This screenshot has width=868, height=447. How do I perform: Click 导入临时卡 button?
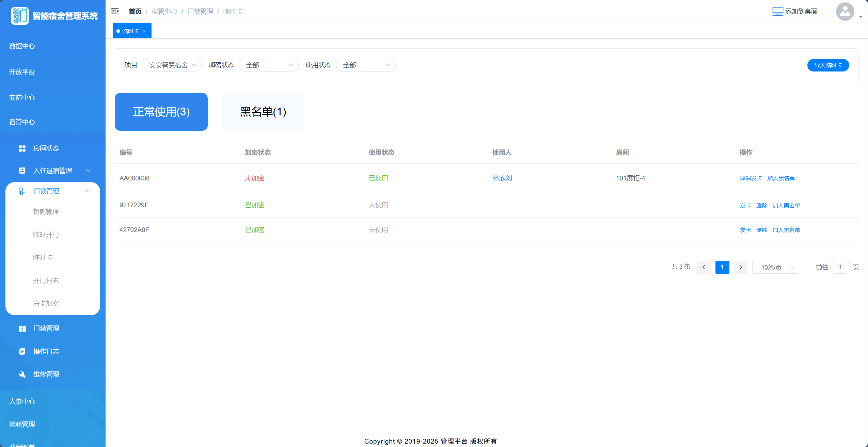828,65
